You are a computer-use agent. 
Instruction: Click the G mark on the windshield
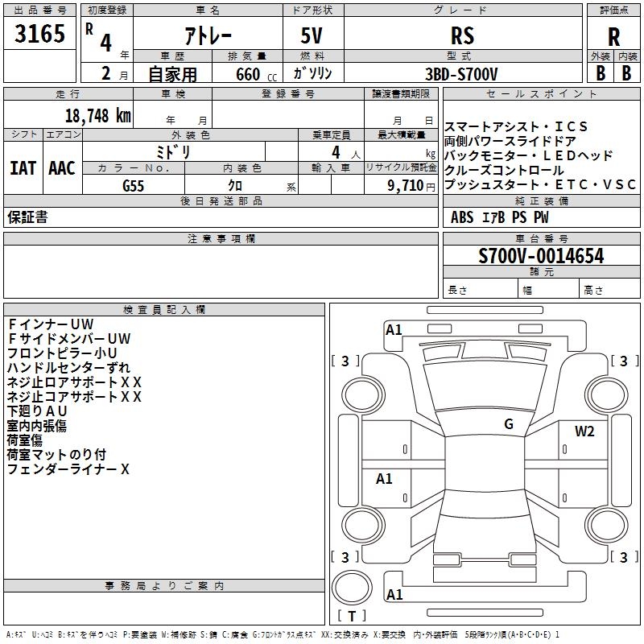pos(509,423)
